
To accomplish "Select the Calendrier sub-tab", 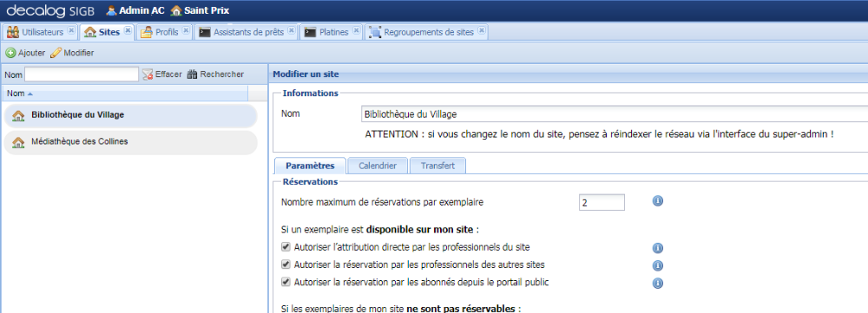I will click(378, 166).
